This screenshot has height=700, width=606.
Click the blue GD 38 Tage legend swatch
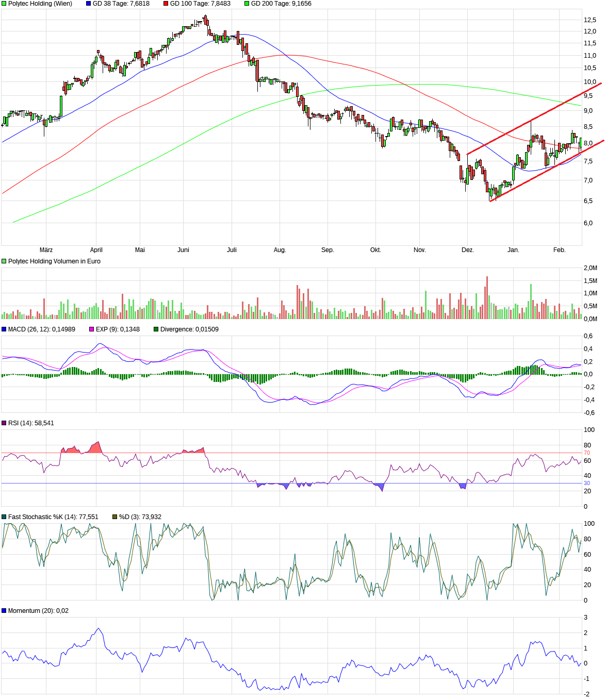89,4
